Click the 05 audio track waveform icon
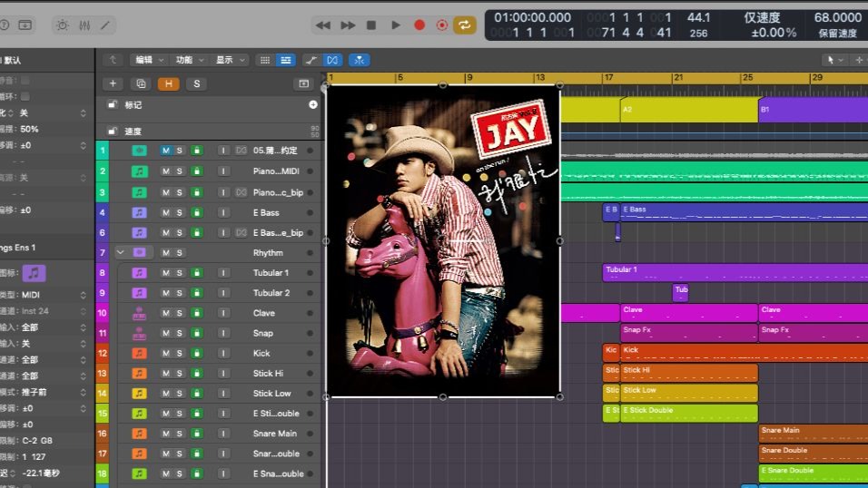The width and height of the screenshot is (868, 488). 139,150
